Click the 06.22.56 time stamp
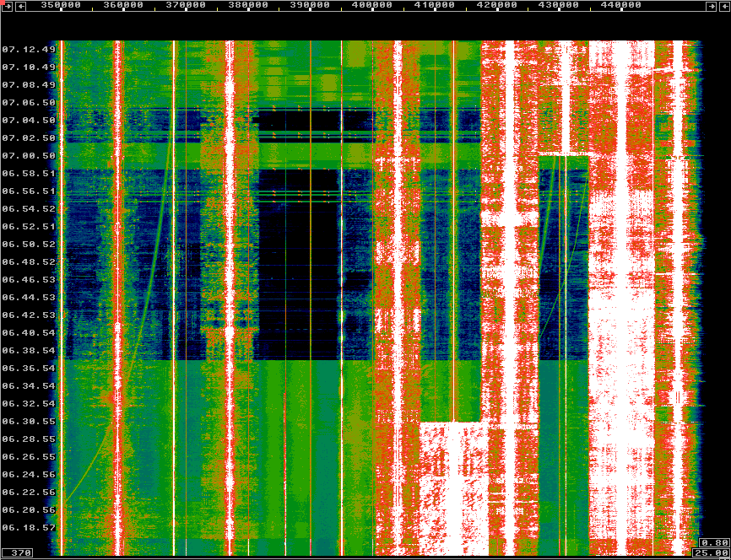 29,492
